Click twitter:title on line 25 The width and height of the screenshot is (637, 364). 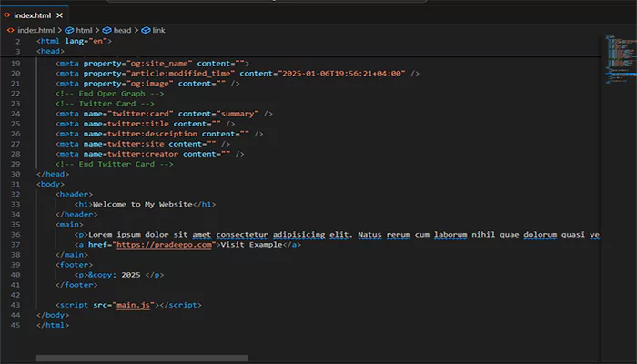pos(137,124)
